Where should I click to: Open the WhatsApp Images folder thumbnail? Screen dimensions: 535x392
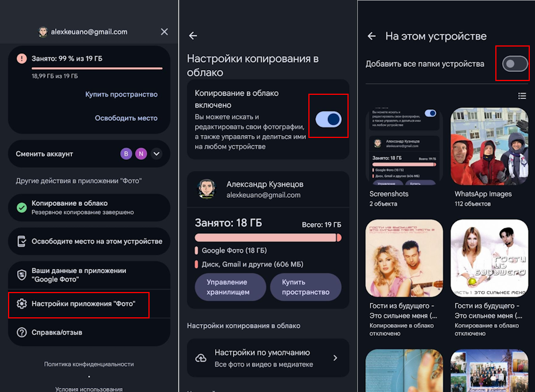pyautogui.click(x=490, y=147)
